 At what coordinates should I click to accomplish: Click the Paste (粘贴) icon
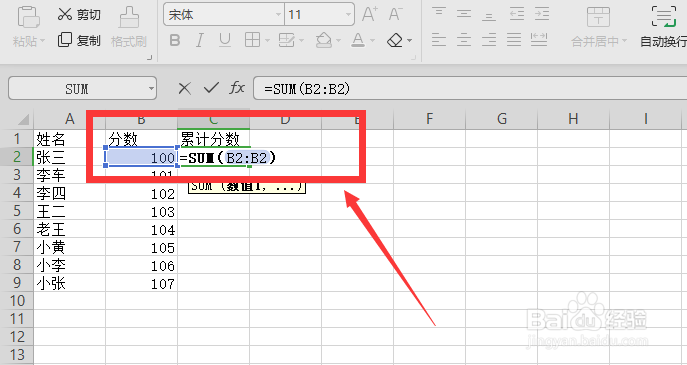[x=28, y=17]
